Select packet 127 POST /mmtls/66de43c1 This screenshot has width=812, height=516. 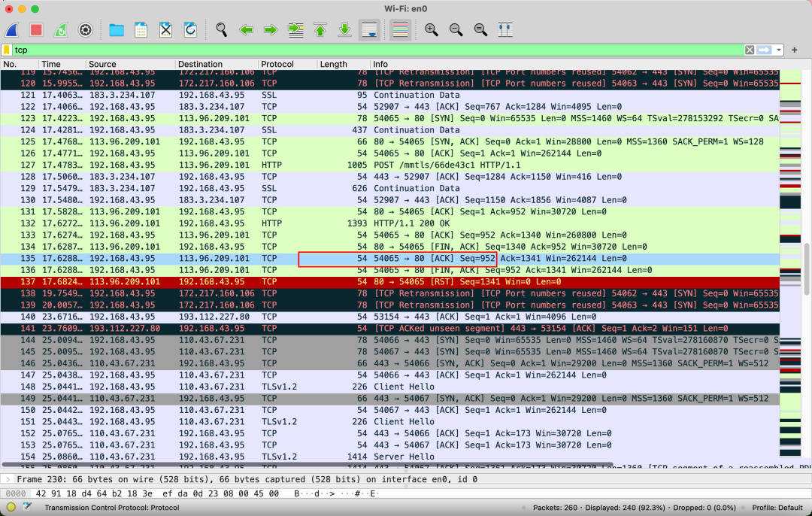(390, 165)
